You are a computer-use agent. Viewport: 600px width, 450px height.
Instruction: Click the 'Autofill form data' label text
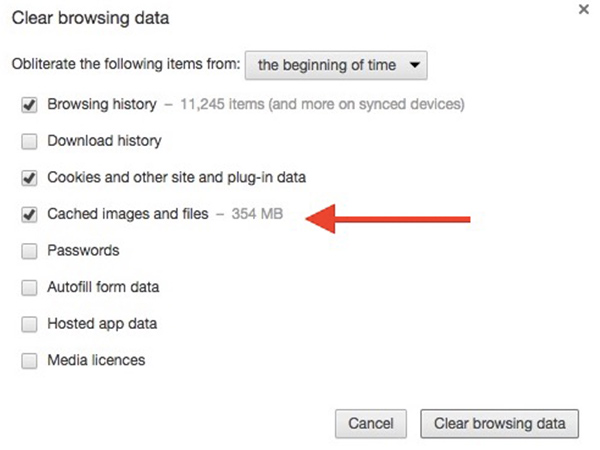pos(103,288)
